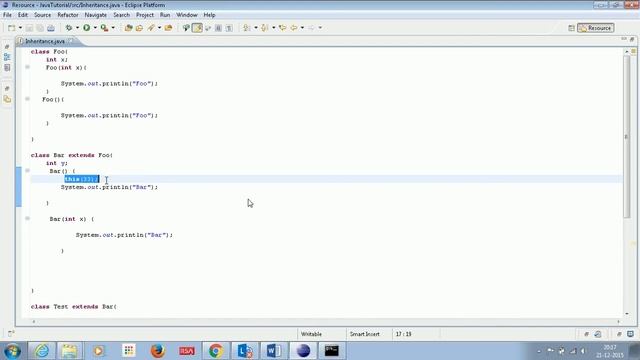Click the Search flashlight toolbar icon

(x=151, y=28)
